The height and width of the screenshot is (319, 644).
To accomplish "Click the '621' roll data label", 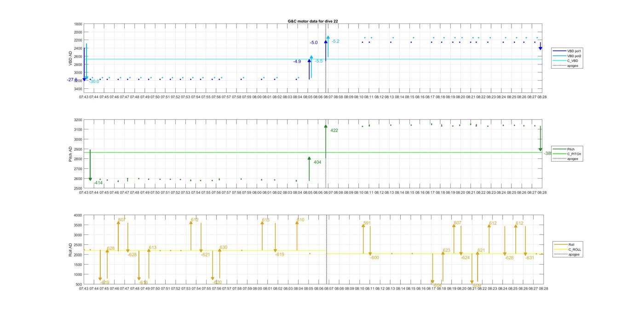I will click(x=481, y=251).
